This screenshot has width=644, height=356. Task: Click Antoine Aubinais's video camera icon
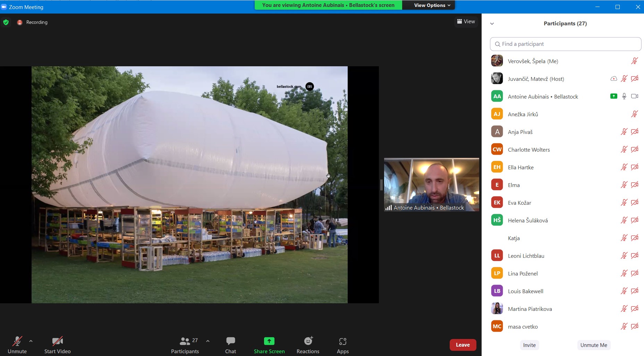point(635,96)
